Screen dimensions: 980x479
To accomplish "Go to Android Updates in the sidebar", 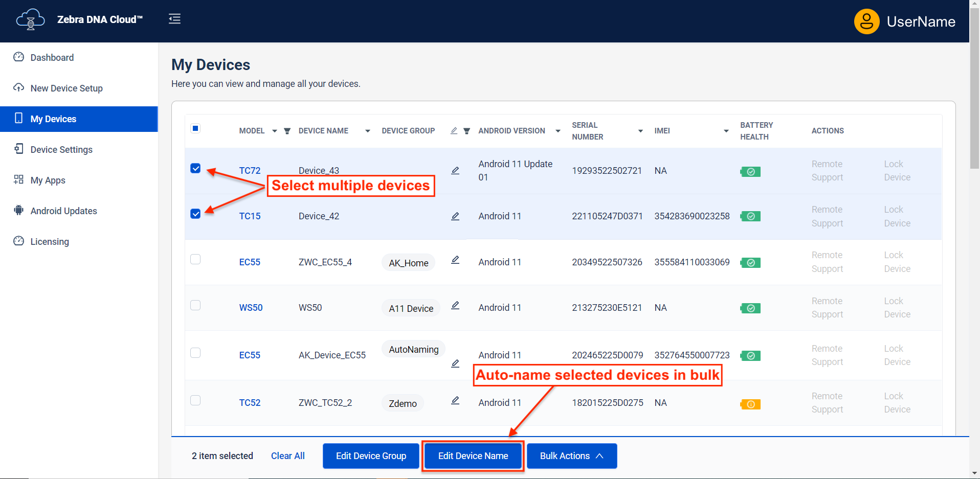I will 63,211.
